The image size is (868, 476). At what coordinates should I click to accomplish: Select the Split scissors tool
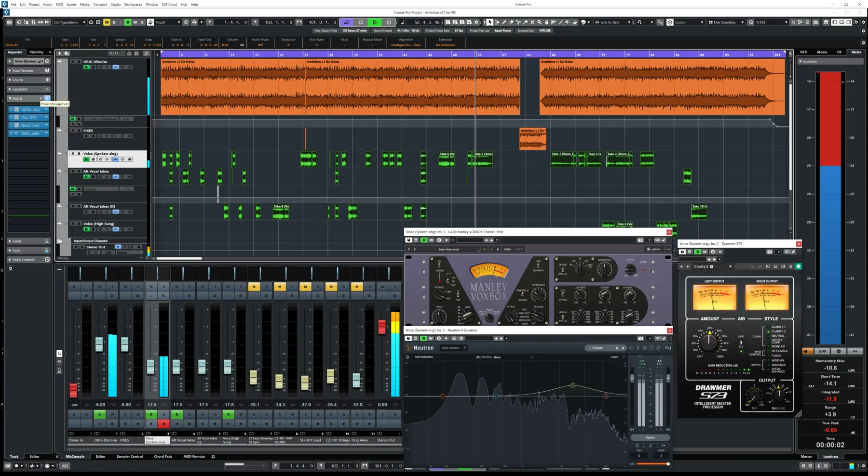point(518,22)
